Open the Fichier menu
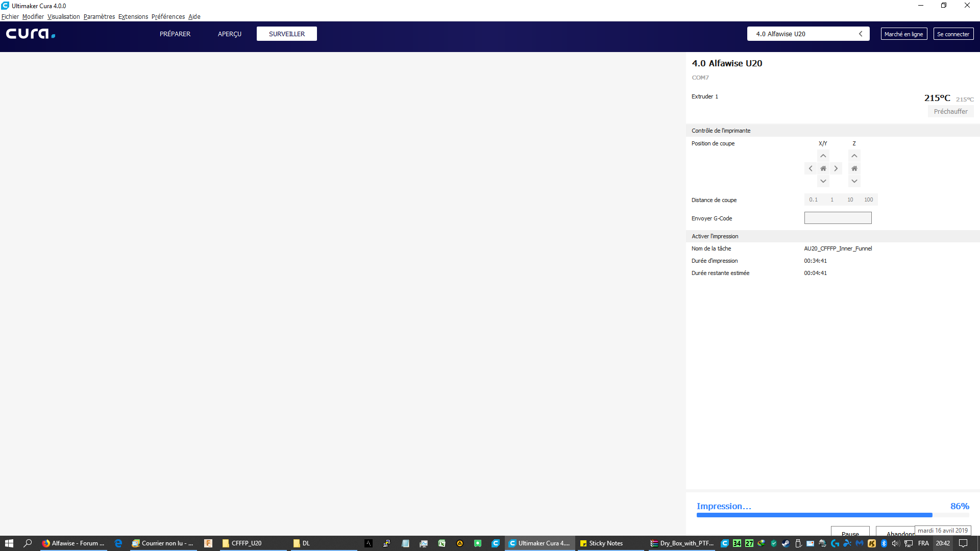This screenshot has height=551, width=980. 10,16
